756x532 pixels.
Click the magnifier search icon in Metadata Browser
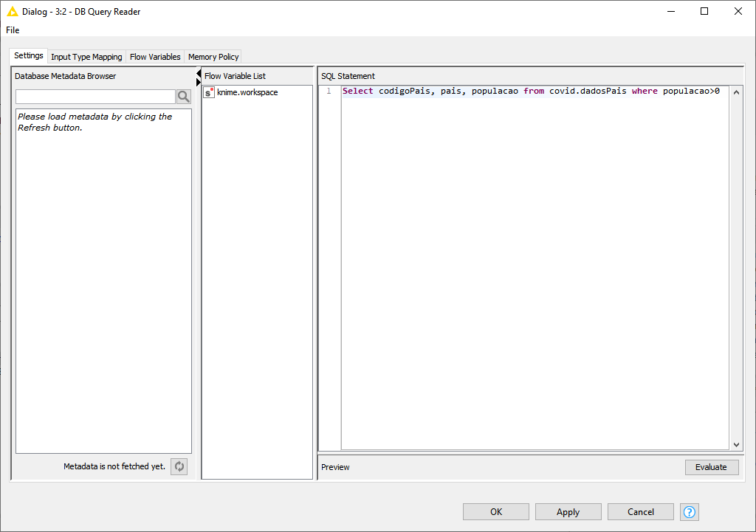(184, 97)
